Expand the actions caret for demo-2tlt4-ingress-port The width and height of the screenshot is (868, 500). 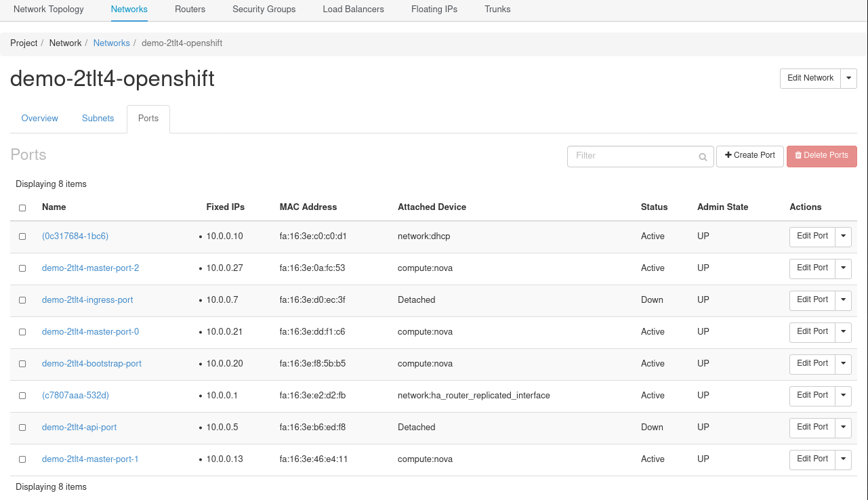(x=843, y=300)
